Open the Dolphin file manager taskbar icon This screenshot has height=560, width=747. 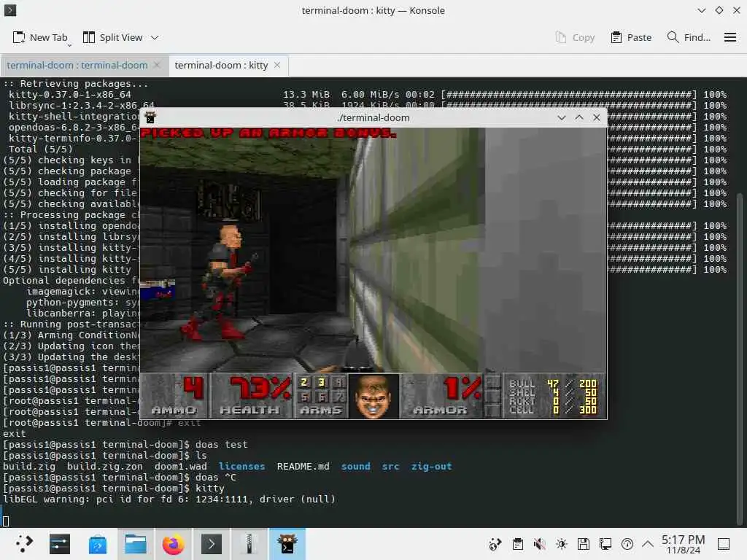pos(135,544)
